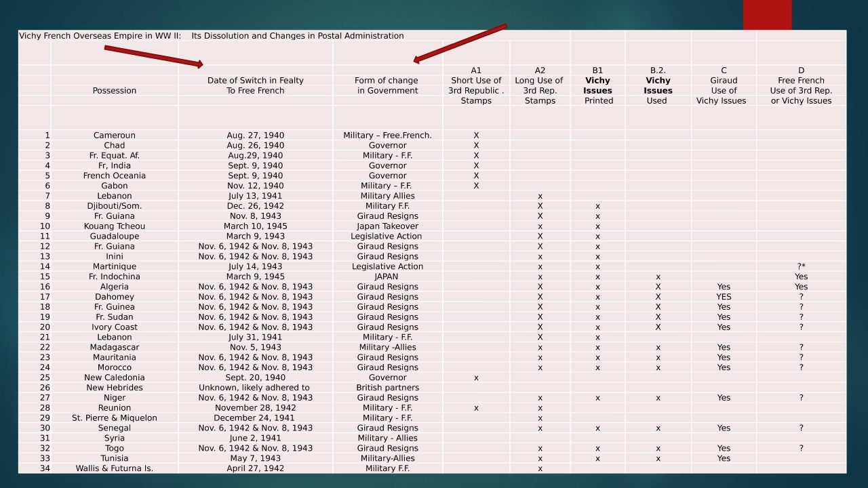Click the 'A1' column header label

(x=476, y=70)
